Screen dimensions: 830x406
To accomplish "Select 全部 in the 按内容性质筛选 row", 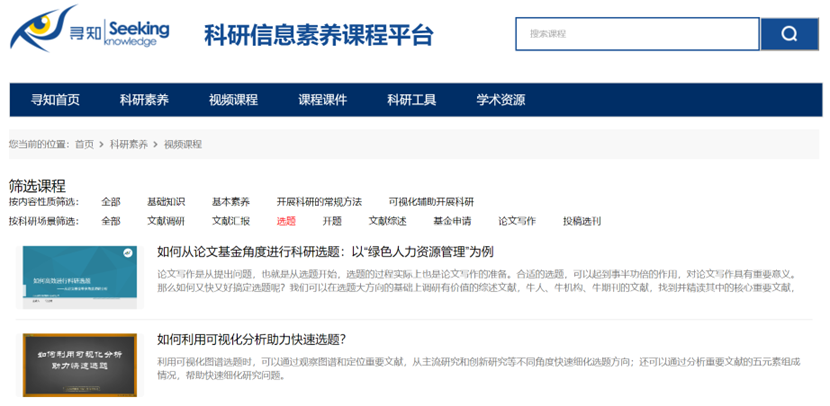I will (x=111, y=202).
